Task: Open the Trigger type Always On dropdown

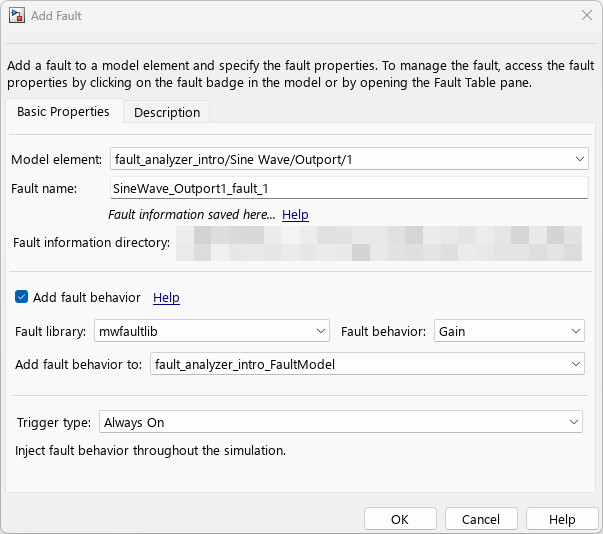Action: (x=340, y=422)
